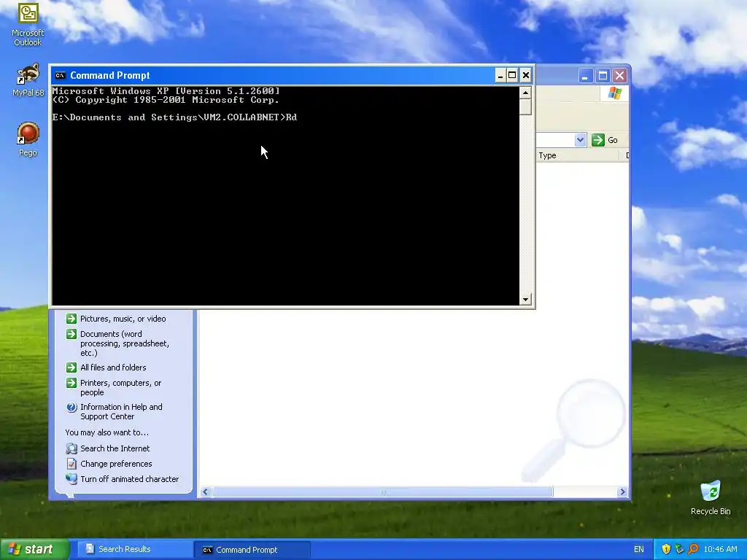Screen dimensions: 747x560
Task: Click the Windows flag logo in Search Results
Action: click(x=614, y=93)
